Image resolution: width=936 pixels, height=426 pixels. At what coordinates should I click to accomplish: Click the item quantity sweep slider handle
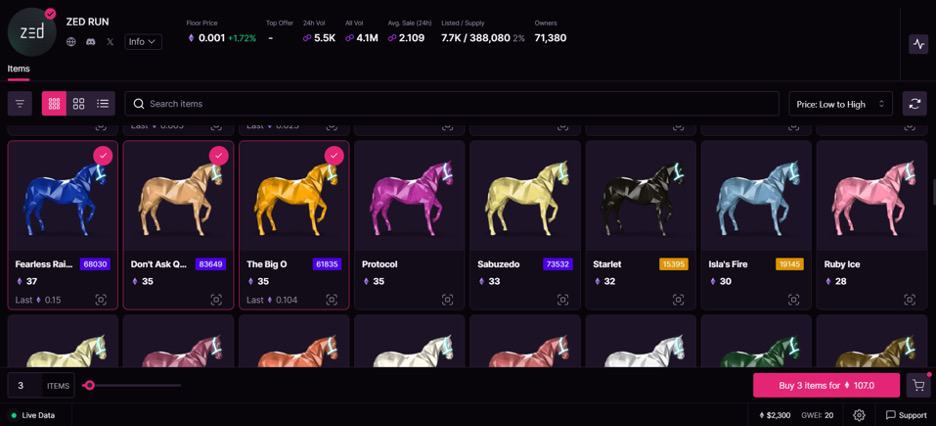[90, 385]
